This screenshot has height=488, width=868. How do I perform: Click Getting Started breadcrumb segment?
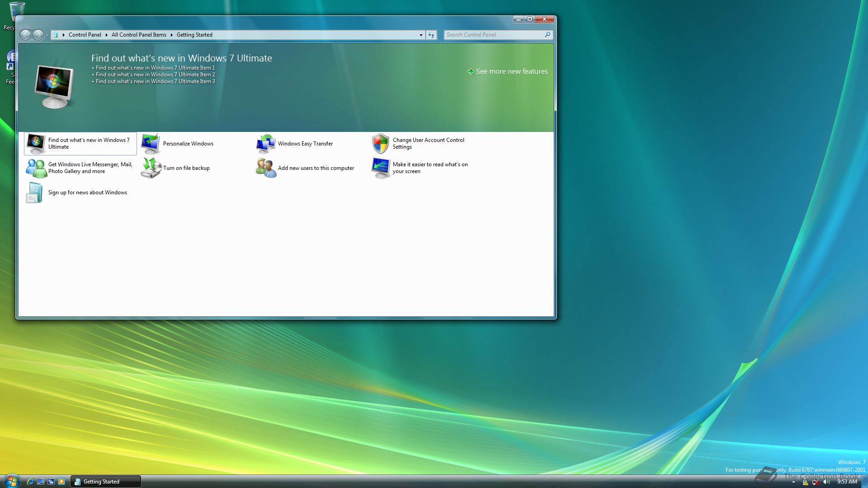click(194, 35)
